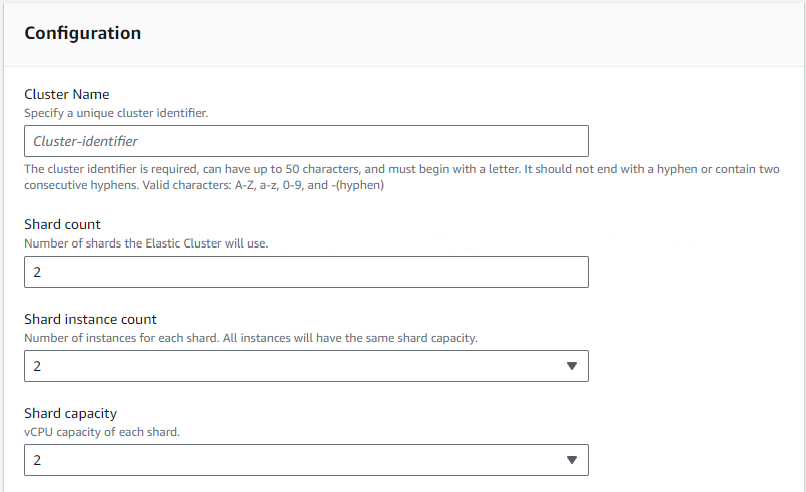Click the 'vCPU capacity of each shard' description

coord(102,432)
